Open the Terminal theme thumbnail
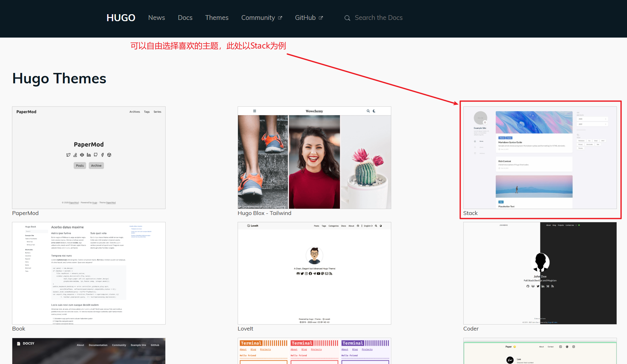The width and height of the screenshot is (627, 364). tap(314, 351)
